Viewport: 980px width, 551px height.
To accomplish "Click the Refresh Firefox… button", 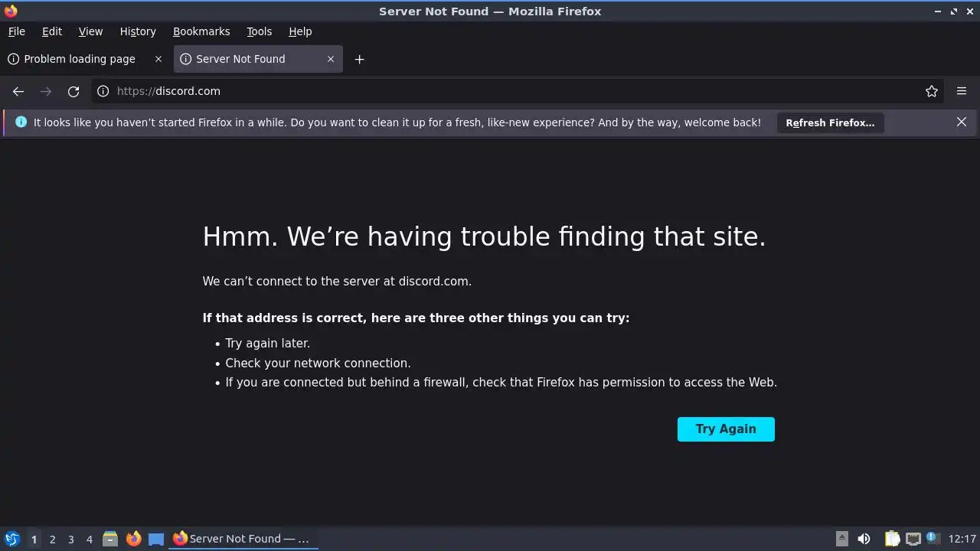I will (830, 122).
